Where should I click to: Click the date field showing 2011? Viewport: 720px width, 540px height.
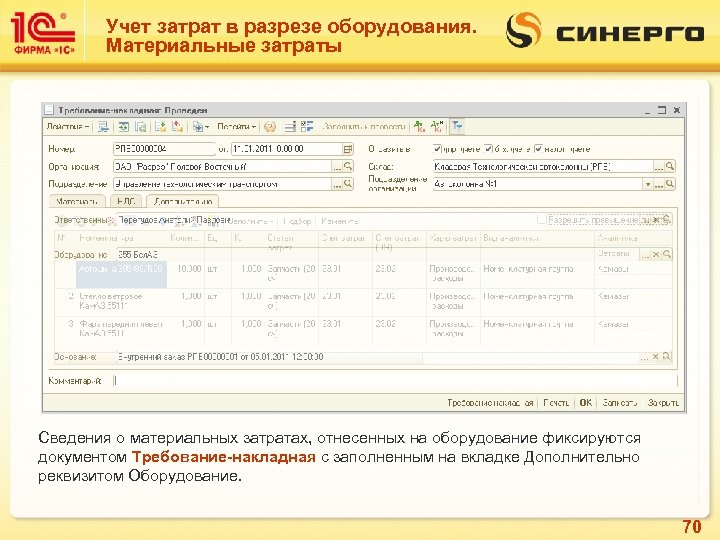click(287, 149)
